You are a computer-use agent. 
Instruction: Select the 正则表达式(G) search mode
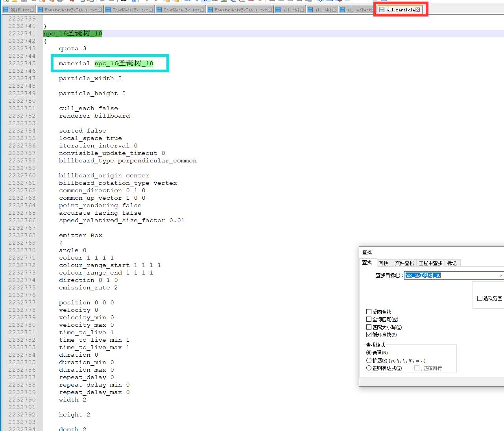coord(369,368)
